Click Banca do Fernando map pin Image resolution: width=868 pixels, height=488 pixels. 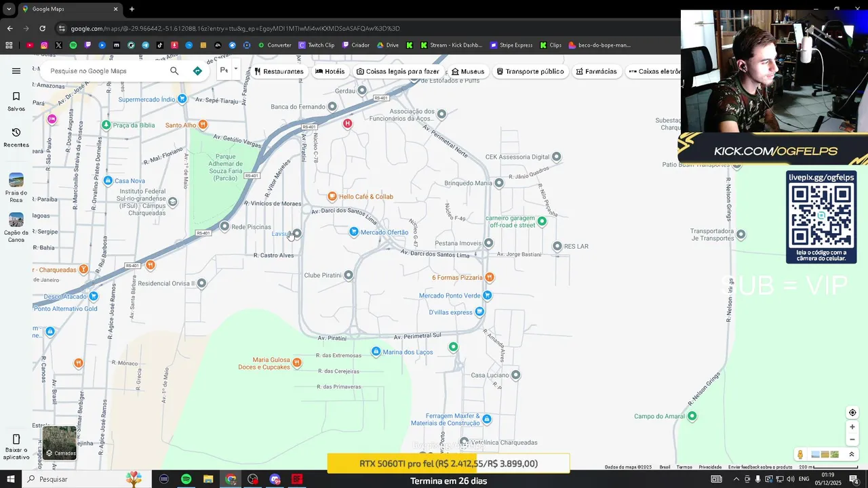click(332, 106)
